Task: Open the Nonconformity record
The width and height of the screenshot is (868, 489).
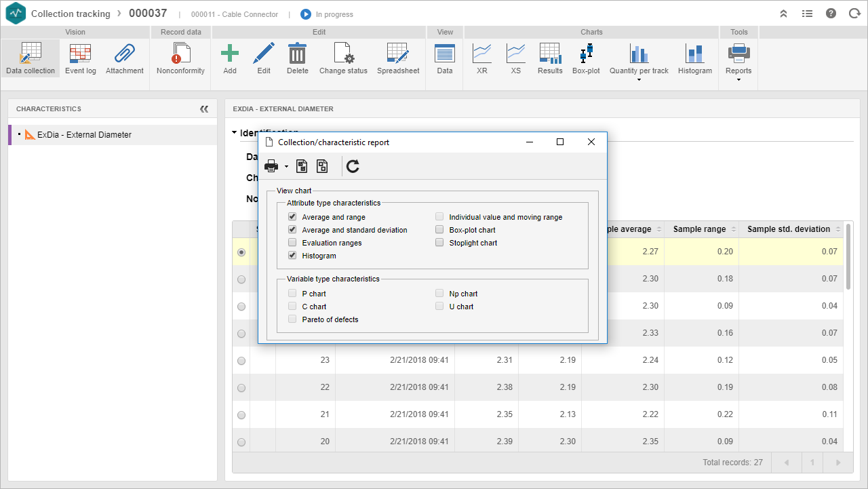Action: point(180,58)
